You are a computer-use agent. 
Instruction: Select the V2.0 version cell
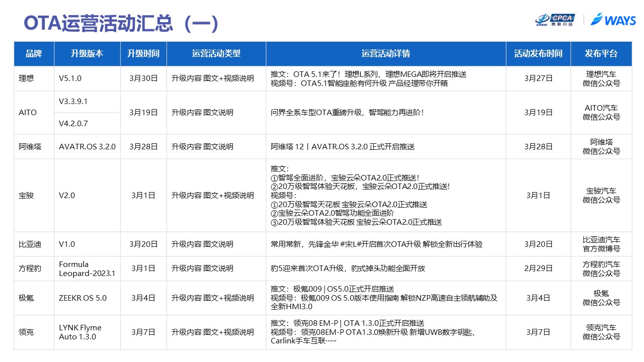pyautogui.click(x=87, y=196)
